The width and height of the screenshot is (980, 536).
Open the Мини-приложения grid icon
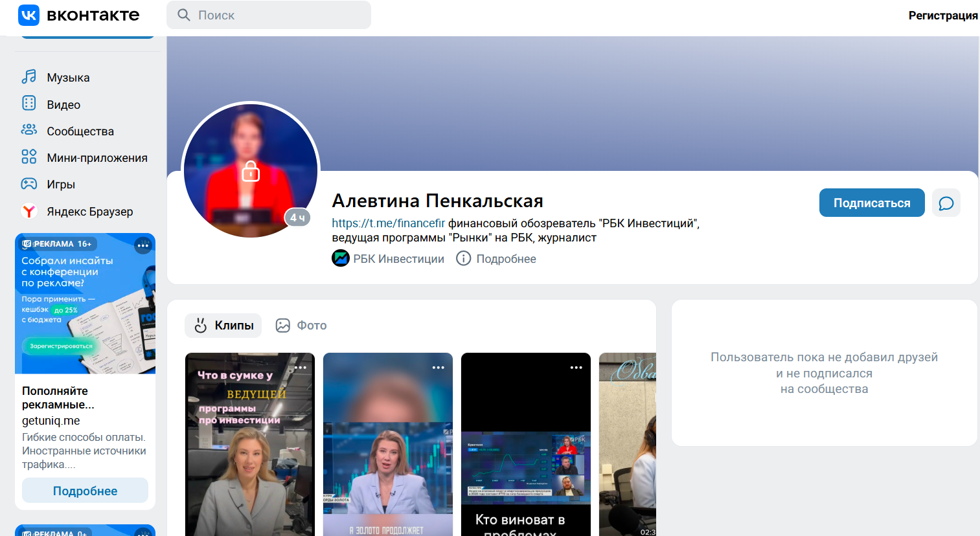(29, 157)
